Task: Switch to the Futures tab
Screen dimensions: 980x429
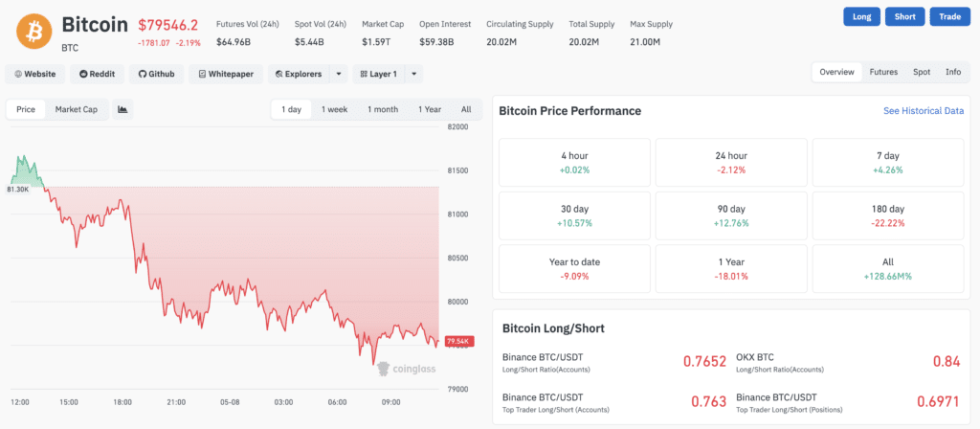Action: point(883,72)
